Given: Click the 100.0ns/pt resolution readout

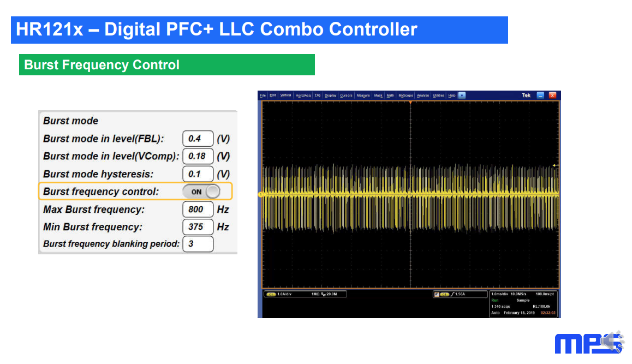Looking at the screenshot, I should [545, 294].
